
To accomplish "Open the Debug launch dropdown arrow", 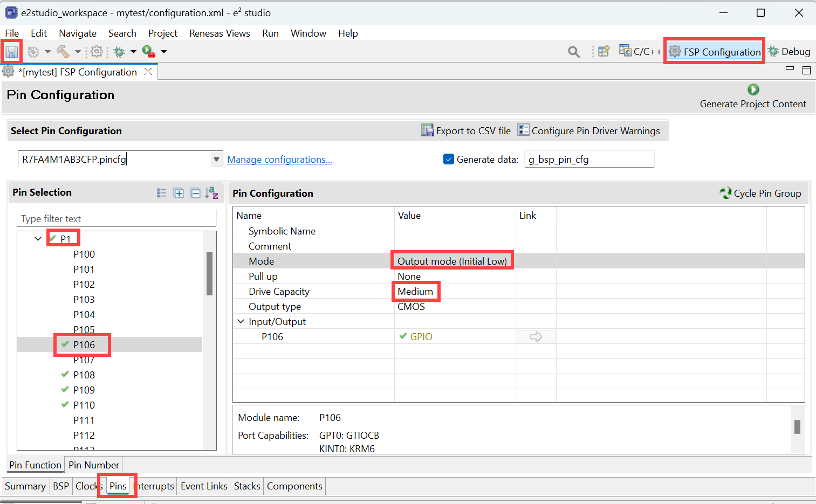I will tap(133, 52).
